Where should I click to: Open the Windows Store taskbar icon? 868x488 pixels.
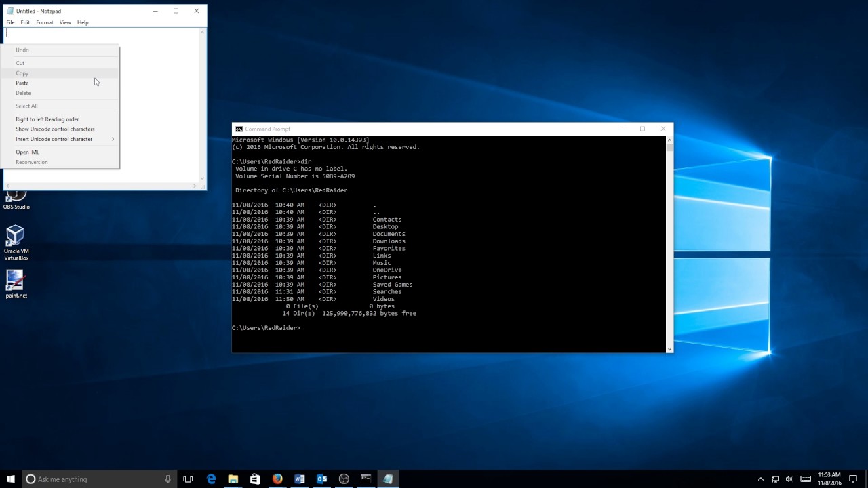[x=255, y=479]
